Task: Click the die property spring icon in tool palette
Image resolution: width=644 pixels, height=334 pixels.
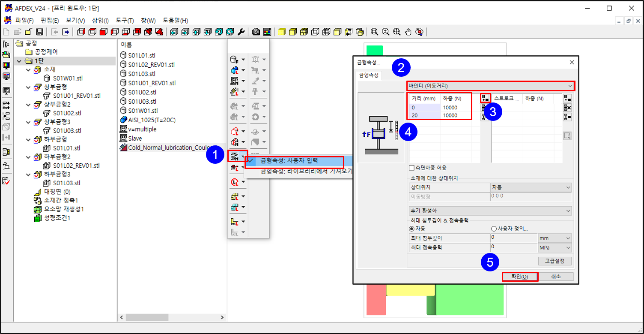Action: 234,156
